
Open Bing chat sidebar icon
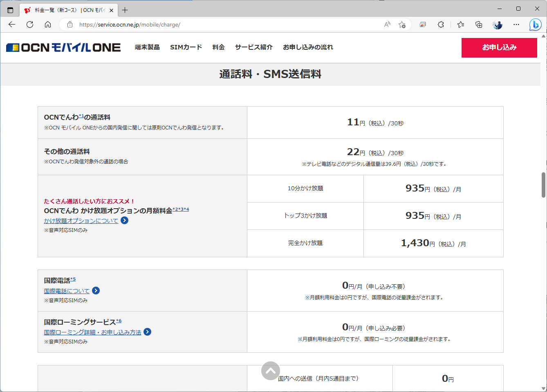[535, 24]
